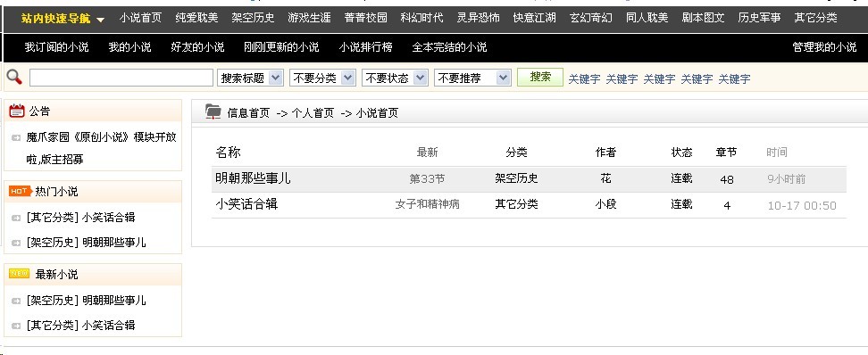The width and height of the screenshot is (868, 355).
Task: Click the folder icon beside 信息首页
Action: [x=213, y=111]
